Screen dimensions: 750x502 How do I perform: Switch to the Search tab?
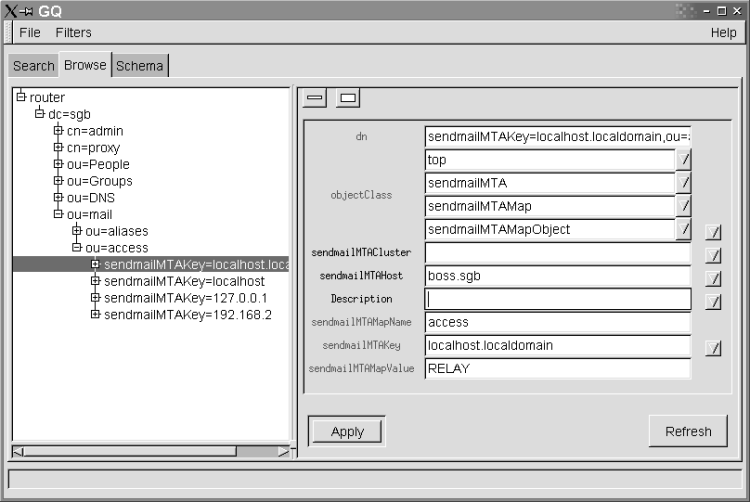click(x=34, y=66)
